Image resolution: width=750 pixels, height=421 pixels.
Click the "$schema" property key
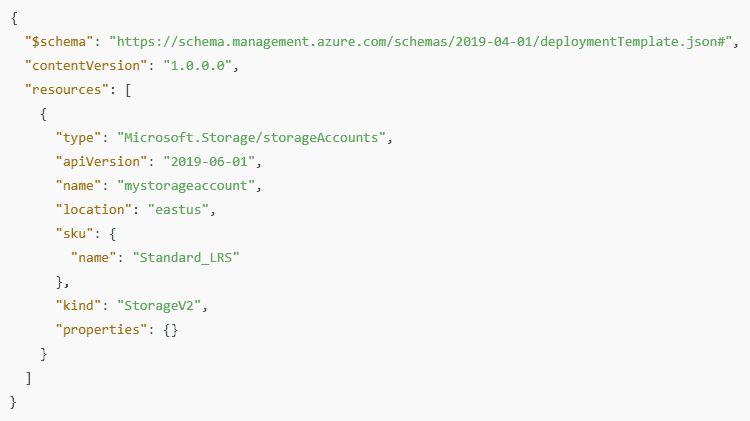(60, 41)
